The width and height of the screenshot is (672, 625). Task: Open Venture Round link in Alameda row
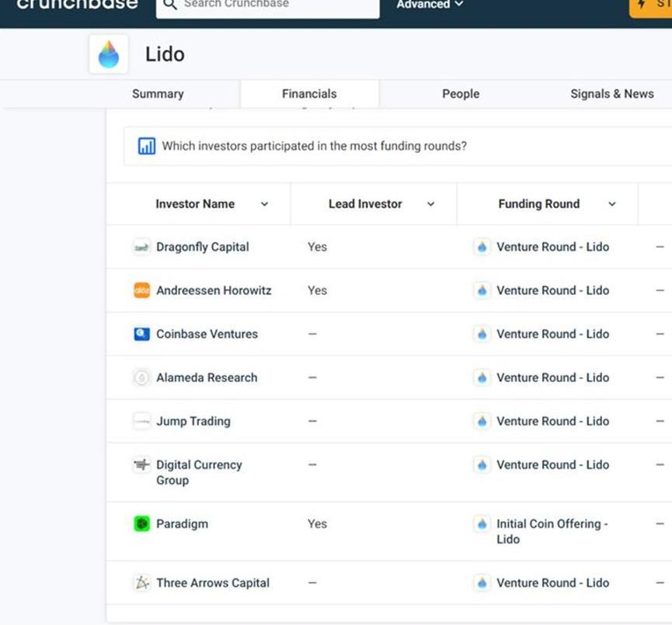click(553, 378)
